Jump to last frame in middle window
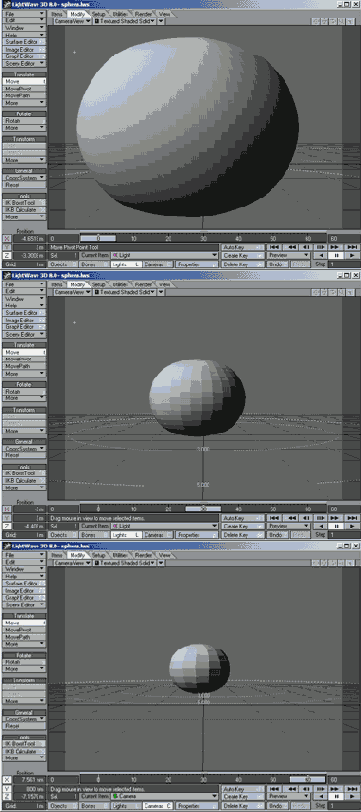 (x=352, y=518)
